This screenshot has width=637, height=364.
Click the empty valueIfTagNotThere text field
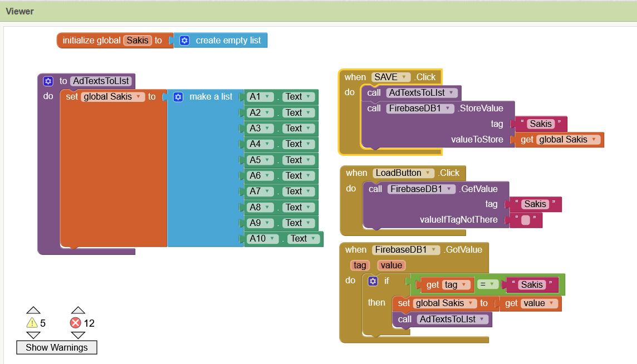[x=525, y=220]
